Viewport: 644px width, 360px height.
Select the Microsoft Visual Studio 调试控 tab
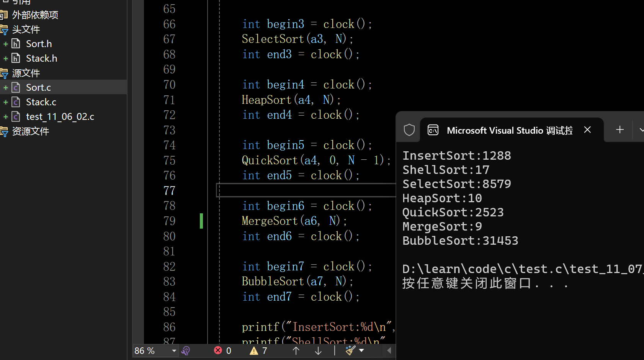tap(512, 130)
